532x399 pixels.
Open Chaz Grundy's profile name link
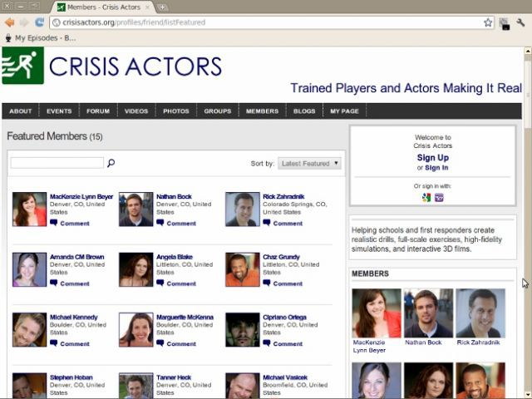[x=281, y=257]
